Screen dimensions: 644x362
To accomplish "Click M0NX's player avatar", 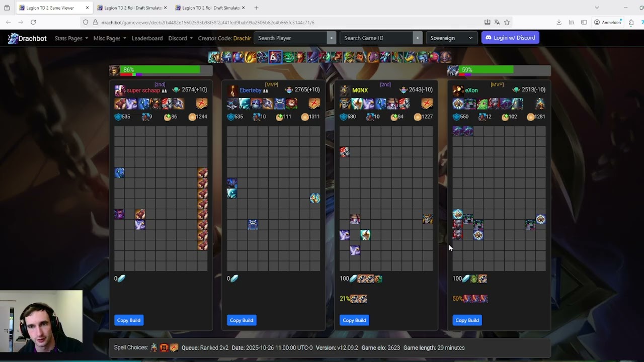I will pos(345,90).
